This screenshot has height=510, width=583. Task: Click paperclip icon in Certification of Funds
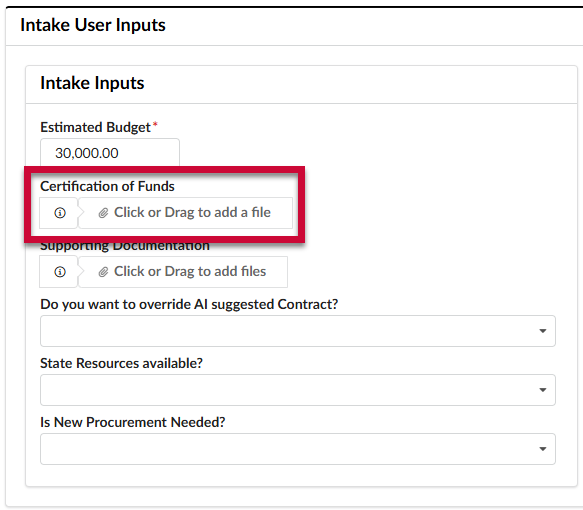tap(103, 213)
